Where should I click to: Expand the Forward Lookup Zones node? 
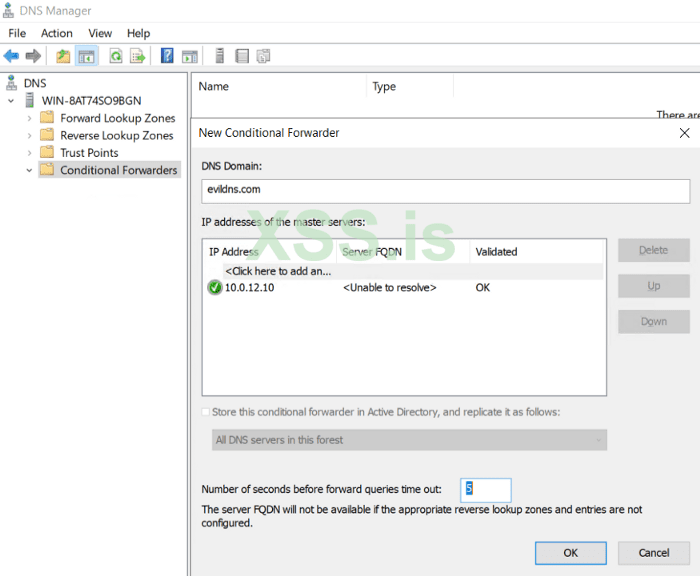pyautogui.click(x=29, y=118)
